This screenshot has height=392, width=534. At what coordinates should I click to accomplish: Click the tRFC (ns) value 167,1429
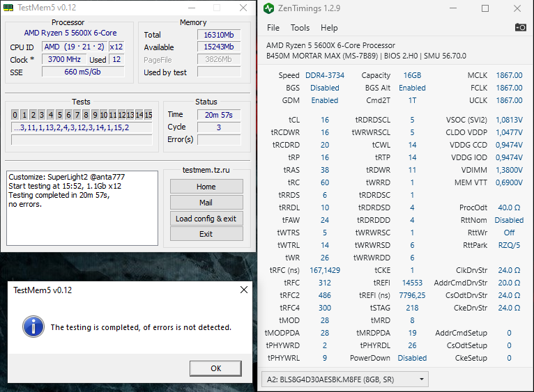click(325, 270)
